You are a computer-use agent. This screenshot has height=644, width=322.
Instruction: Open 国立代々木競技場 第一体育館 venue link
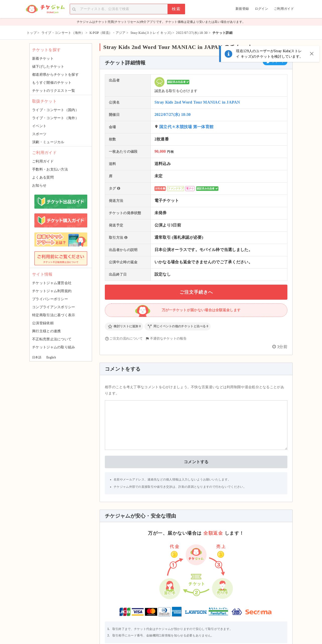coord(186,127)
